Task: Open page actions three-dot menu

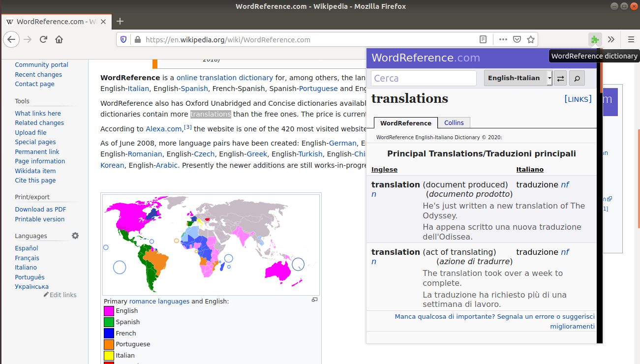Action: [503, 39]
